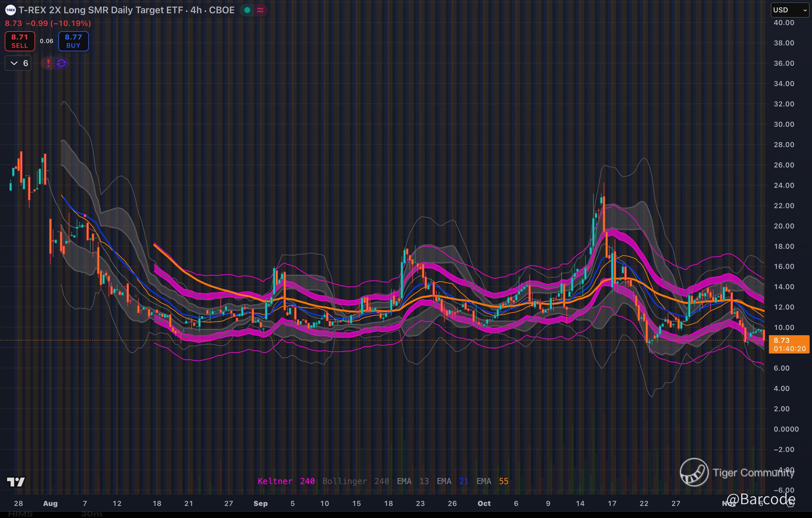
Task: Click the Tiger Community watermark logo
Action: click(694, 472)
